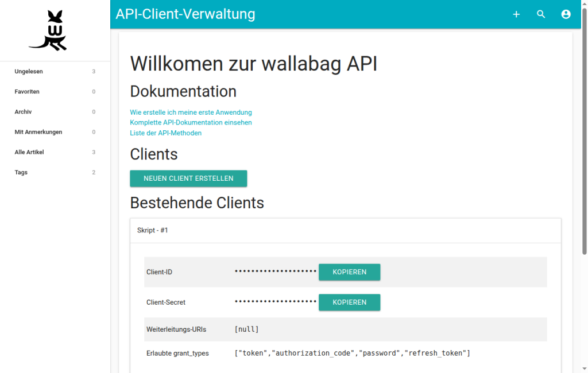Click the 'Willkomen zur wallabag API' heading

[x=253, y=63]
